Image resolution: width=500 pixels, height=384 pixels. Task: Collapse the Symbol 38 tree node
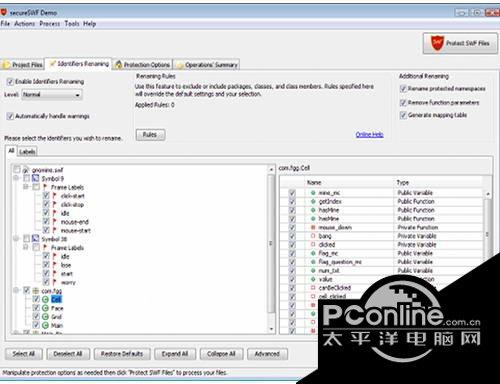coord(16,239)
